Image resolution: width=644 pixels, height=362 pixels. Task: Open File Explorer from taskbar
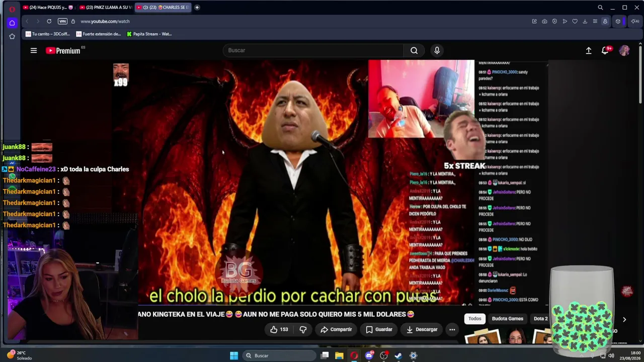[339, 355]
